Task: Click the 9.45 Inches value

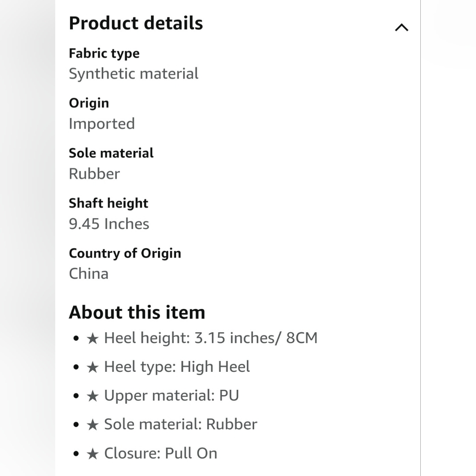Action: pyautogui.click(x=109, y=224)
